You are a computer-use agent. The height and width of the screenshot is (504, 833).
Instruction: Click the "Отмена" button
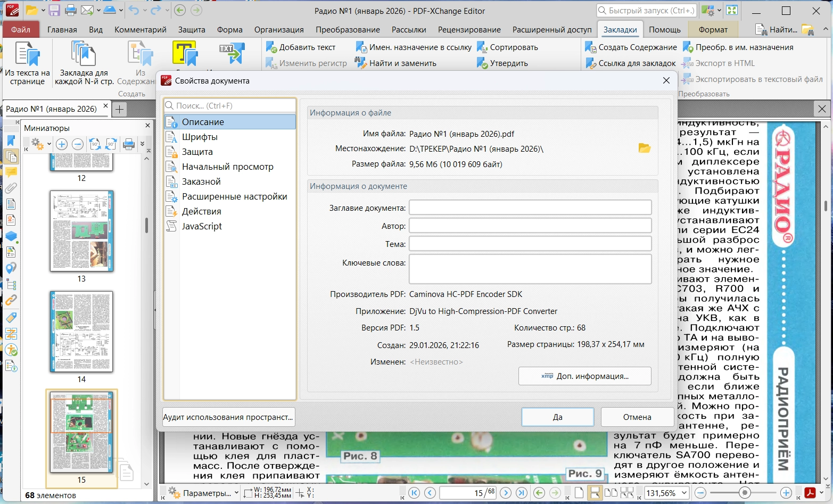pyautogui.click(x=637, y=417)
